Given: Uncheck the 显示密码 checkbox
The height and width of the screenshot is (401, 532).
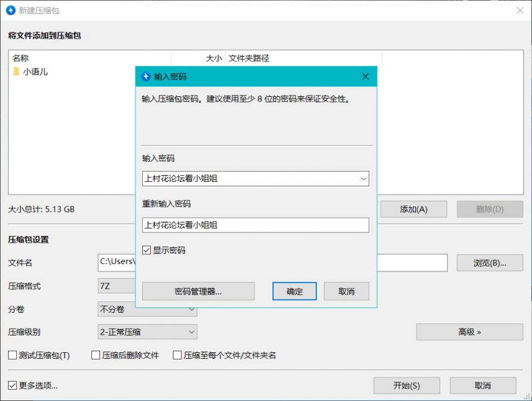Looking at the screenshot, I should 147,251.
